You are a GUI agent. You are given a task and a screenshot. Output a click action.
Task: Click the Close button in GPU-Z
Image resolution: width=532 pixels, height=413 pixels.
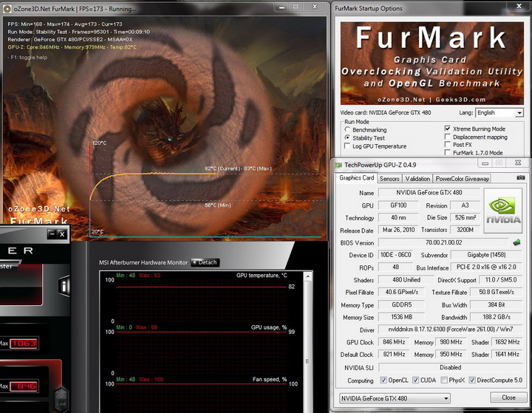(x=508, y=397)
